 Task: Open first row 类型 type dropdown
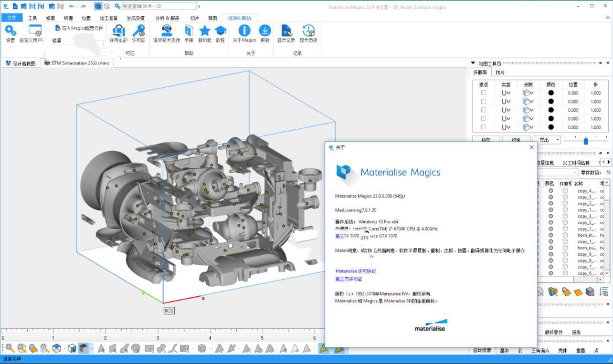[506, 93]
